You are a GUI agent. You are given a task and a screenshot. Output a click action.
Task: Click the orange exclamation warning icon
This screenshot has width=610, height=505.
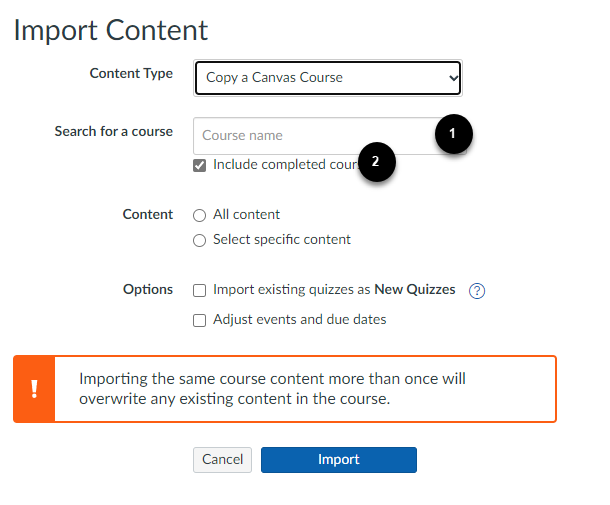tap(35, 389)
